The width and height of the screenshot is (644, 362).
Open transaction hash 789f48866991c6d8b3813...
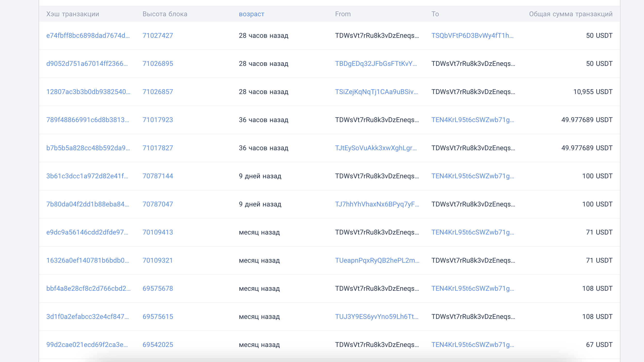tap(88, 120)
